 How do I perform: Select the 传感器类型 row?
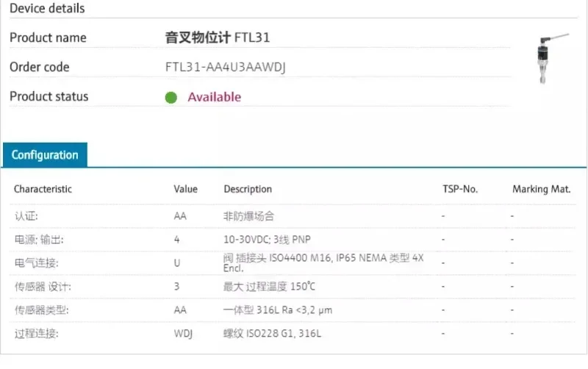coord(293,310)
